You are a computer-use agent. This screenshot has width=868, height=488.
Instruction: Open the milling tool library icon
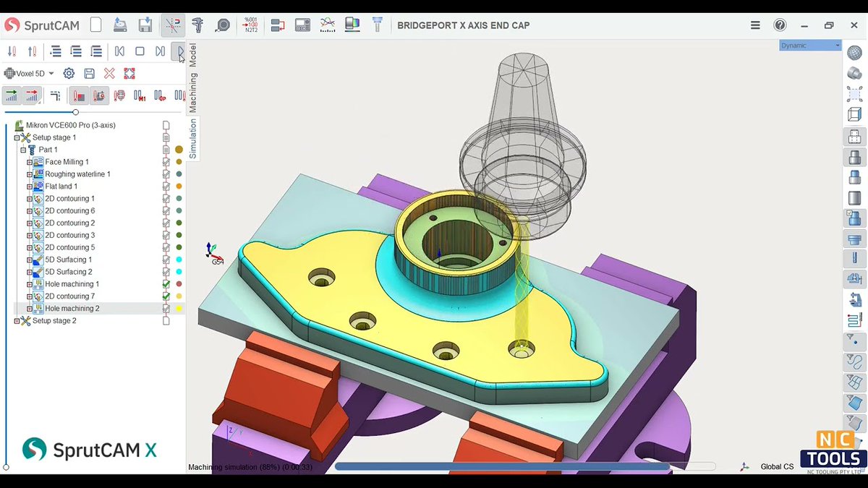click(x=377, y=25)
